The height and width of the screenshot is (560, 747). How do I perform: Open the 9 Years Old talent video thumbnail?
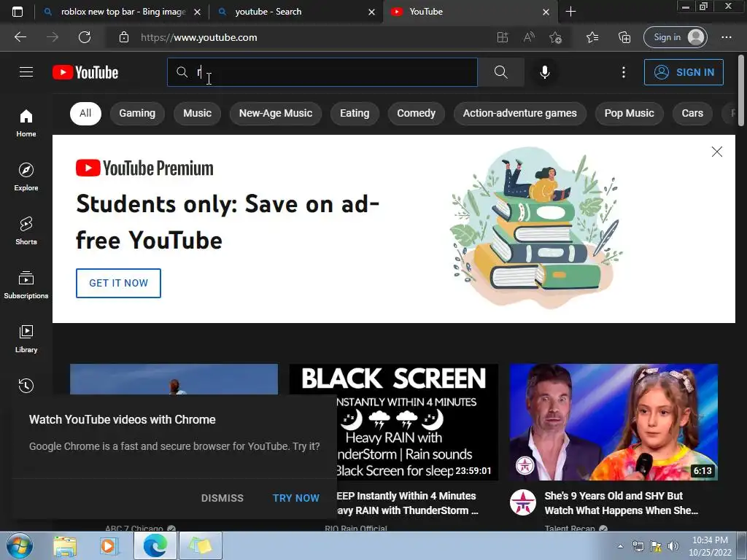(614, 422)
